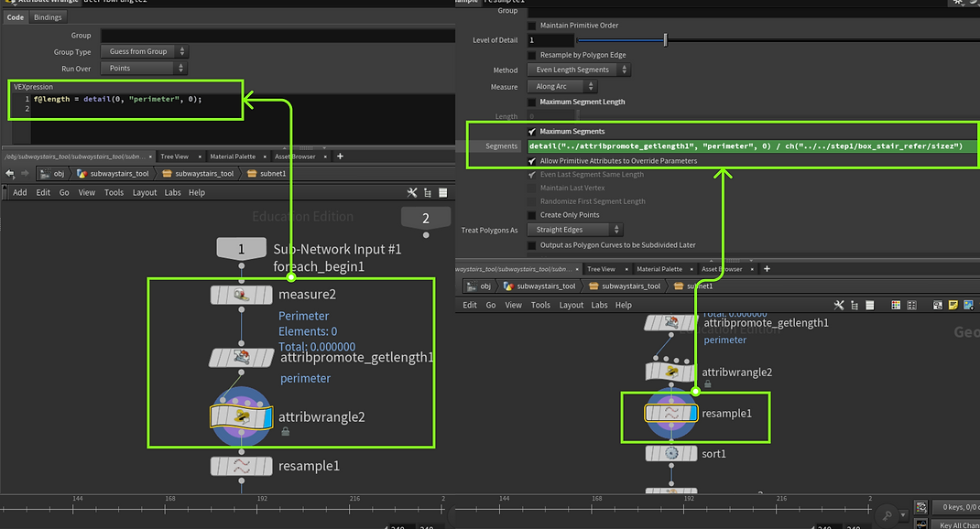This screenshot has height=529, width=980.
Task: Add background image icon in right toolbar
Action: (969, 306)
